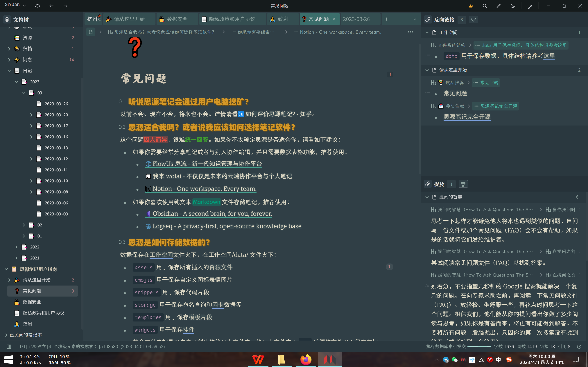The height and width of the screenshot is (367, 588).
Task: Click the 文档树 icon at sidebar top
Action: (7, 19)
